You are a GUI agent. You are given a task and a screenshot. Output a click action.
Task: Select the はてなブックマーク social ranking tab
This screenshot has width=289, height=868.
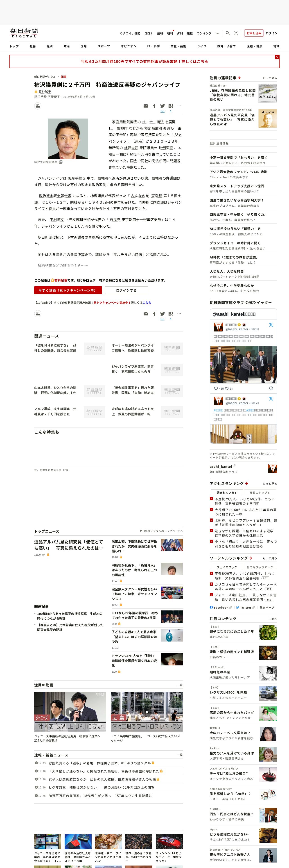click(260, 567)
